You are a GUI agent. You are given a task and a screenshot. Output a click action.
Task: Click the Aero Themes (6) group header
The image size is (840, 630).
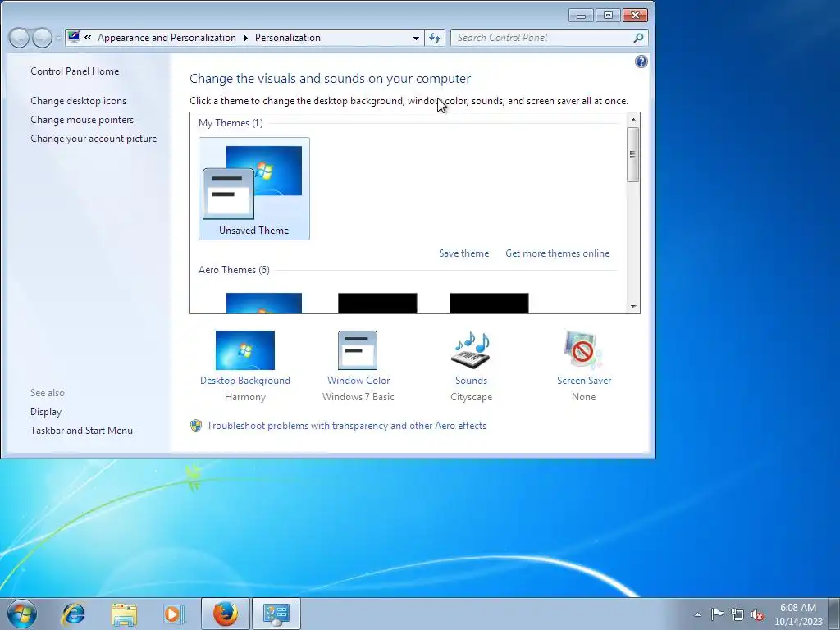click(234, 269)
